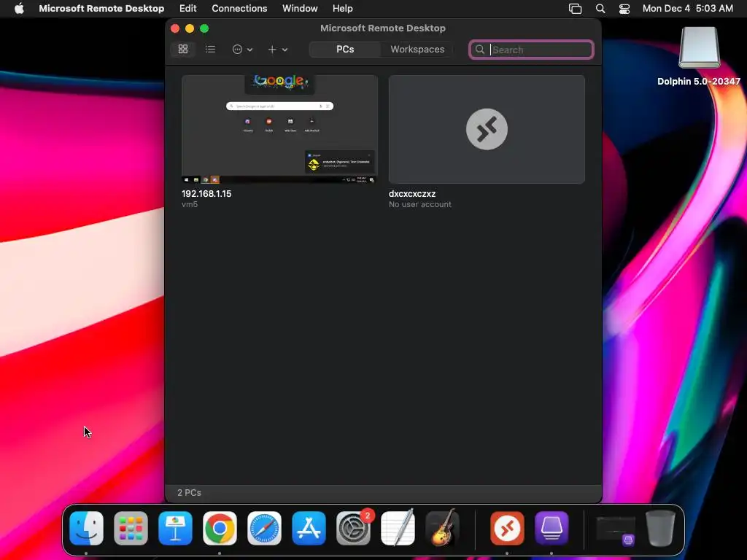The height and width of the screenshot is (560, 747).
Task: Open the Trash from the Dock
Action: coord(659,528)
